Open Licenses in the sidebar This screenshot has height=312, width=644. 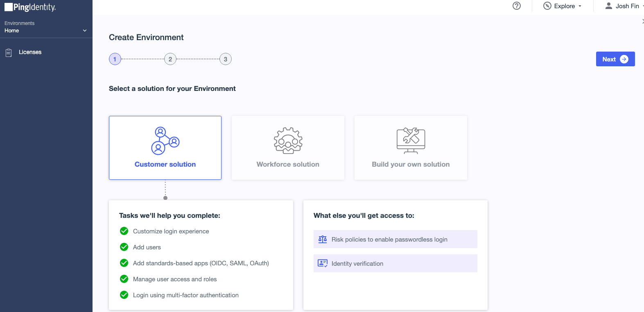[30, 52]
